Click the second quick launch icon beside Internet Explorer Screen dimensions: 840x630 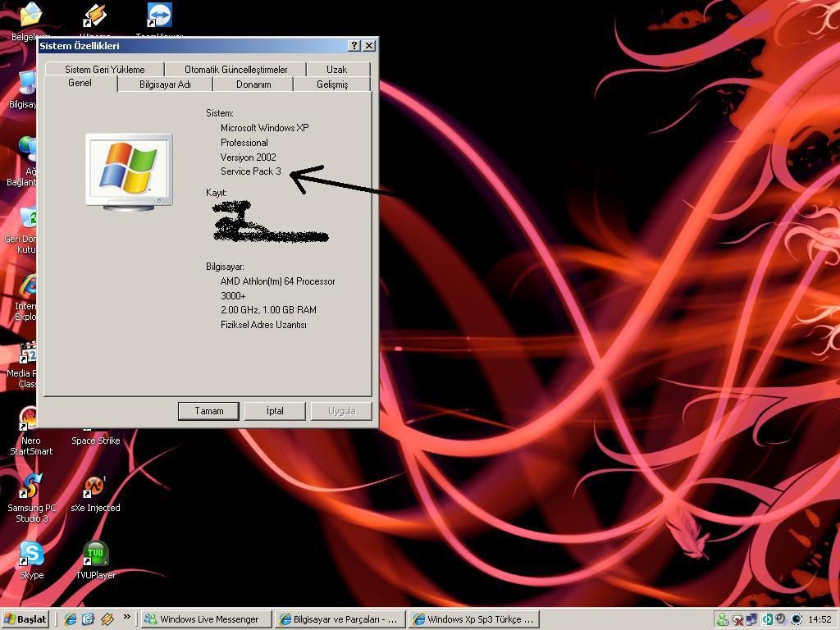pyautogui.click(x=89, y=619)
